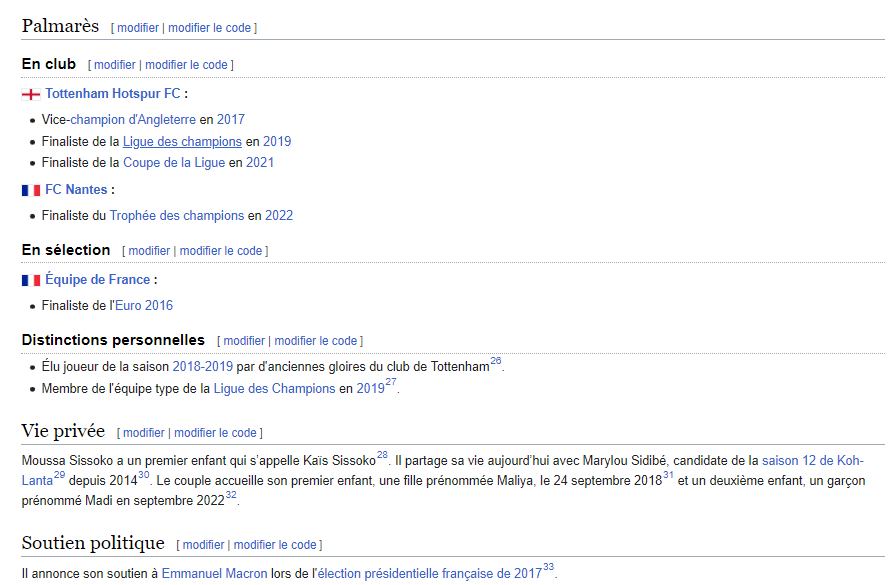Open the 2019 link after Finaliste Ligue des champions
This screenshot has width=896, height=585.
277,142
